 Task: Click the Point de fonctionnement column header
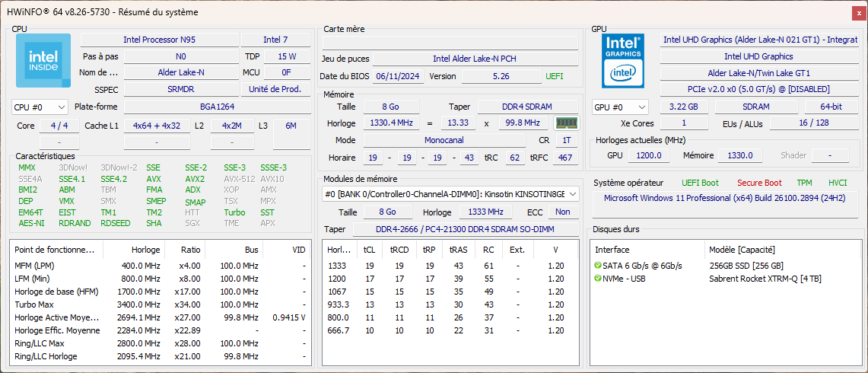click(56, 250)
